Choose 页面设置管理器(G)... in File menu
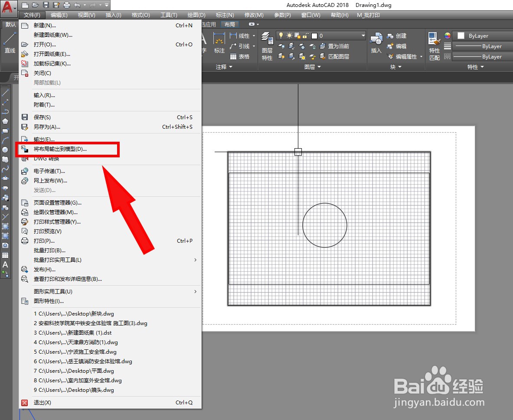 110,203
